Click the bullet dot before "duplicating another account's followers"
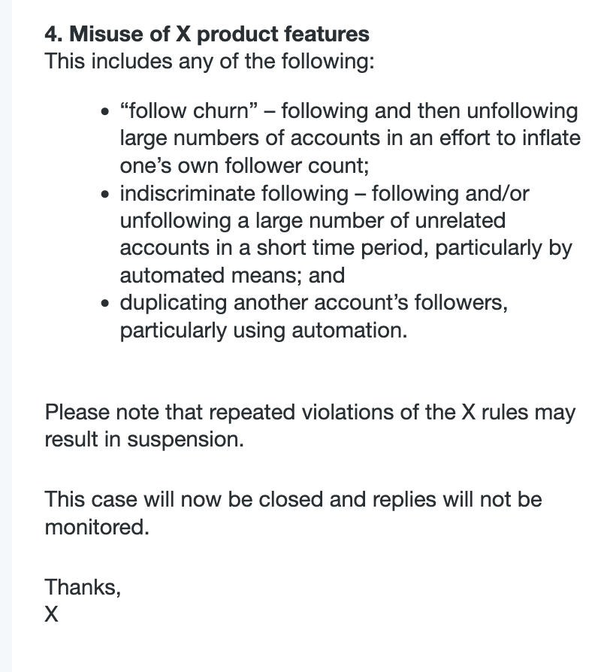The image size is (616, 672). pos(105,304)
